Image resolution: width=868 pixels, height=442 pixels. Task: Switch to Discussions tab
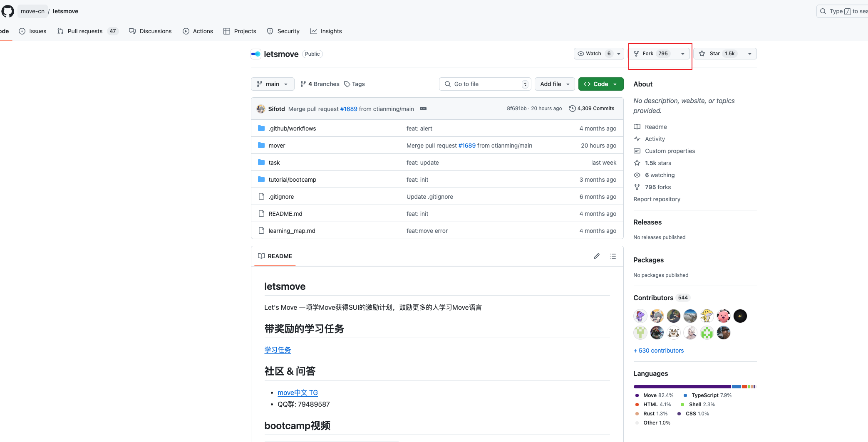click(x=150, y=31)
